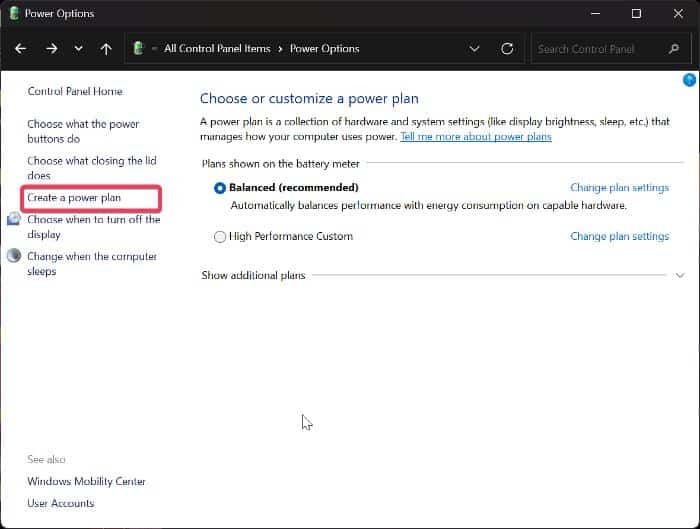Refresh the Power Options page
Viewport: 700px width, 529px height.
pyautogui.click(x=507, y=48)
